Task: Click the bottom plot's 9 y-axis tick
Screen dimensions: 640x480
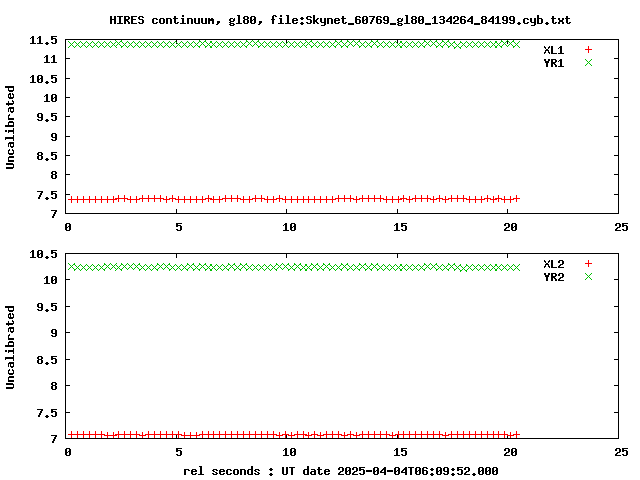Action: coord(54,333)
